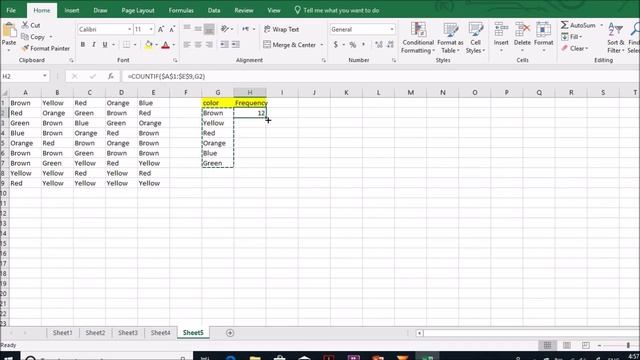Switch to Sheet1 worksheet tab
640x360 pixels.
click(x=62, y=333)
